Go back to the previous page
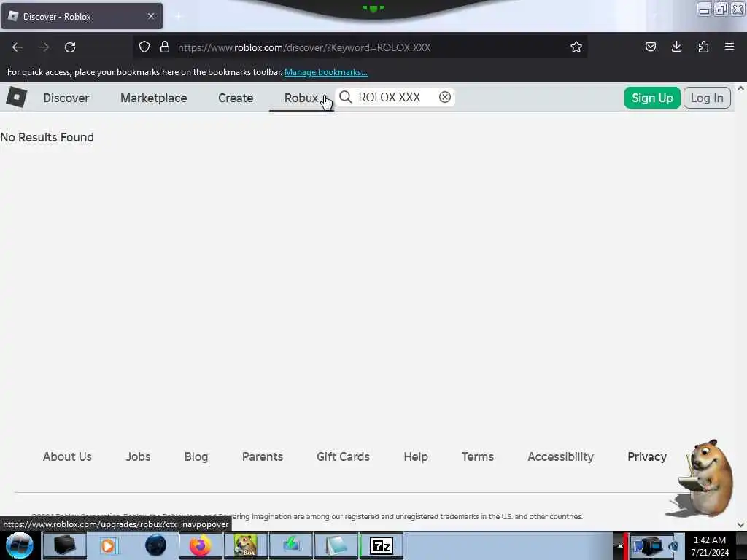The width and height of the screenshot is (747, 560). point(18,47)
